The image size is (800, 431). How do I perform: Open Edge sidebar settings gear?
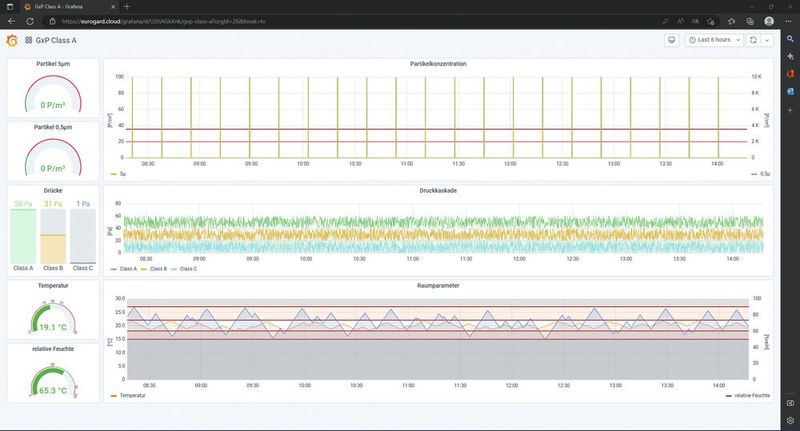pyautogui.click(x=790, y=421)
